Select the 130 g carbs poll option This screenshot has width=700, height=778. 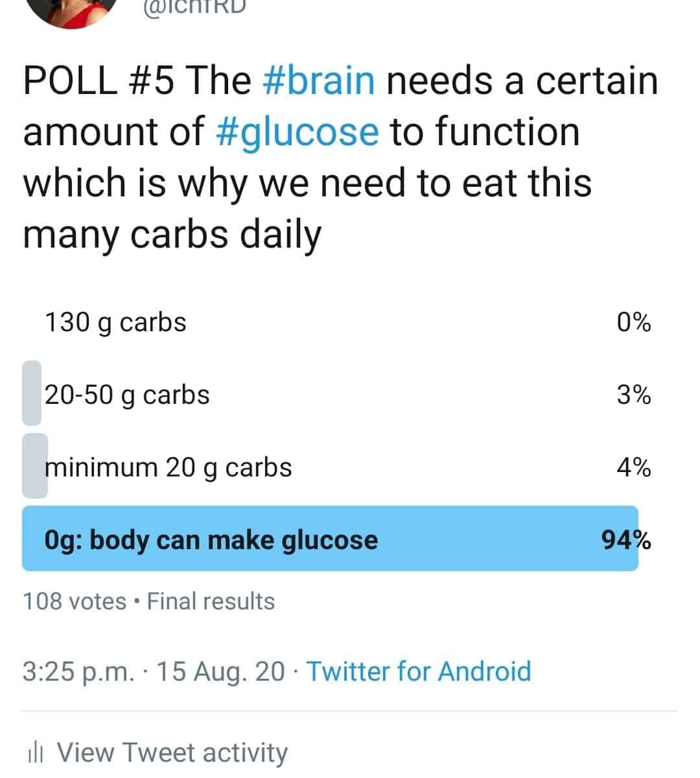point(336,322)
